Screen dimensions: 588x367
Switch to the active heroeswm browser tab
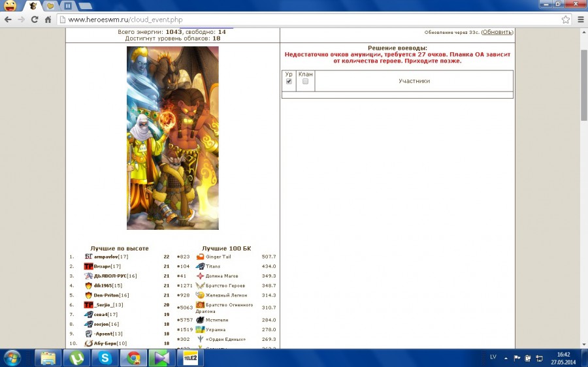click(33, 6)
